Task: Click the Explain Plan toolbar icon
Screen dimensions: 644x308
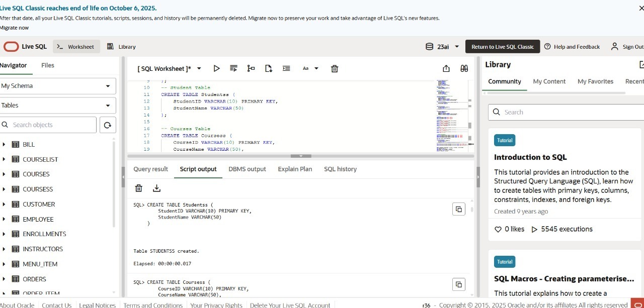Action: [x=251, y=68]
